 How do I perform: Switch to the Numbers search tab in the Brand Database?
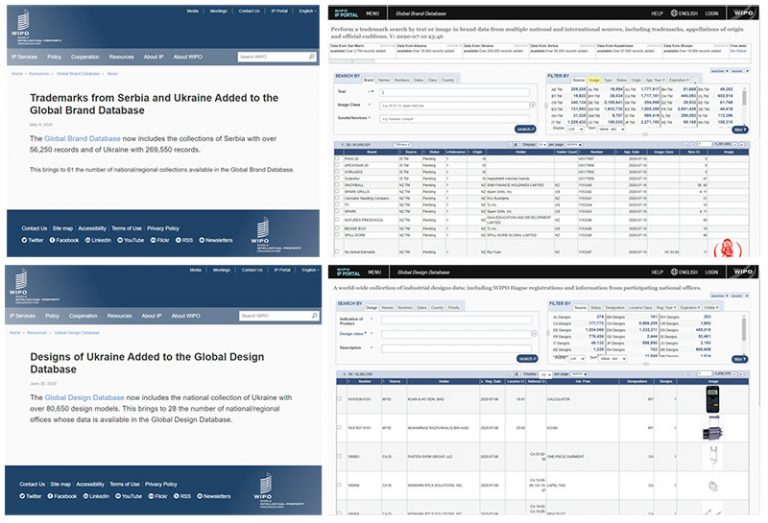pyautogui.click(x=402, y=80)
